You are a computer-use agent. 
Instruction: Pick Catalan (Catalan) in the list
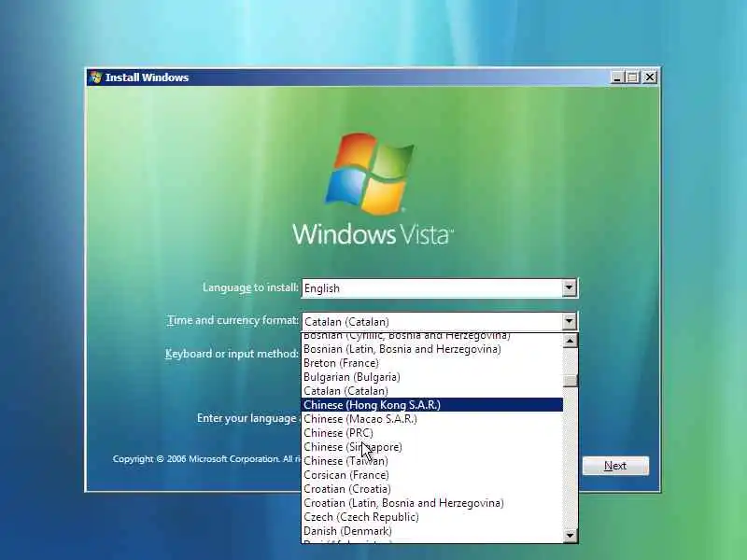[432, 391]
